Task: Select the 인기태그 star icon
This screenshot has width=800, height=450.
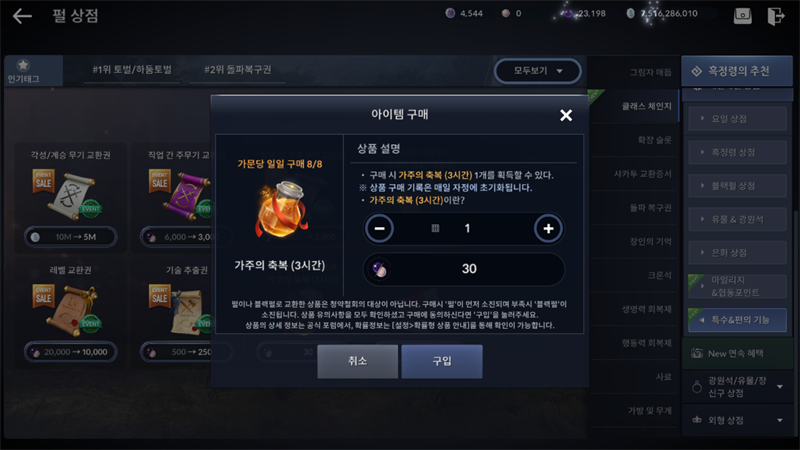Action: tap(23, 65)
